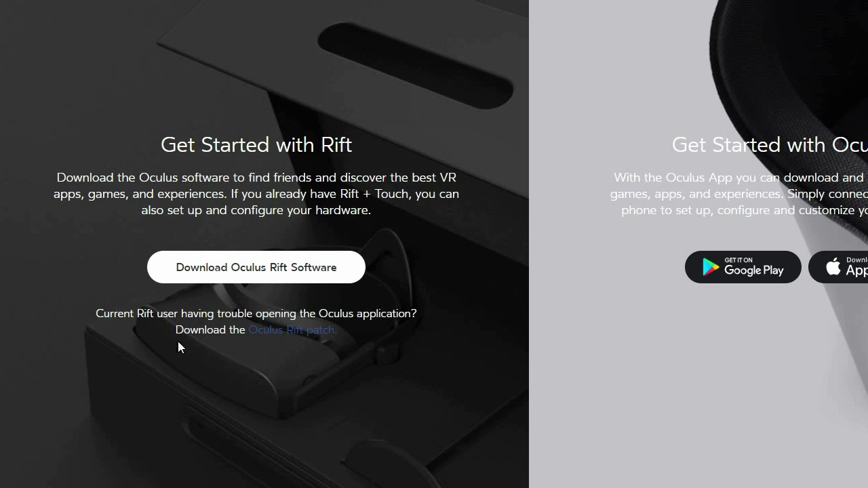Click the 'Download the' text before patch link
The image size is (868, 488).
(210, 329)
